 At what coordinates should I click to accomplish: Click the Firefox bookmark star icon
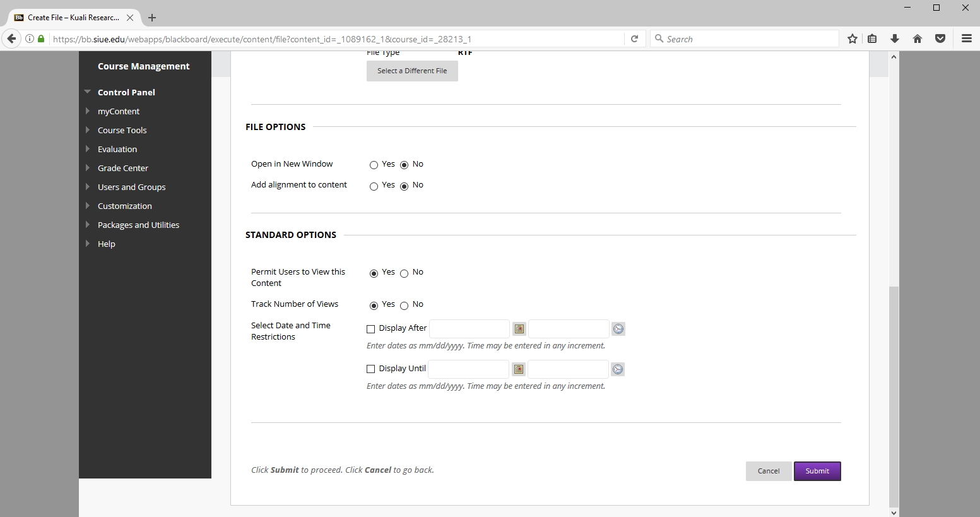tap(852, 39)
